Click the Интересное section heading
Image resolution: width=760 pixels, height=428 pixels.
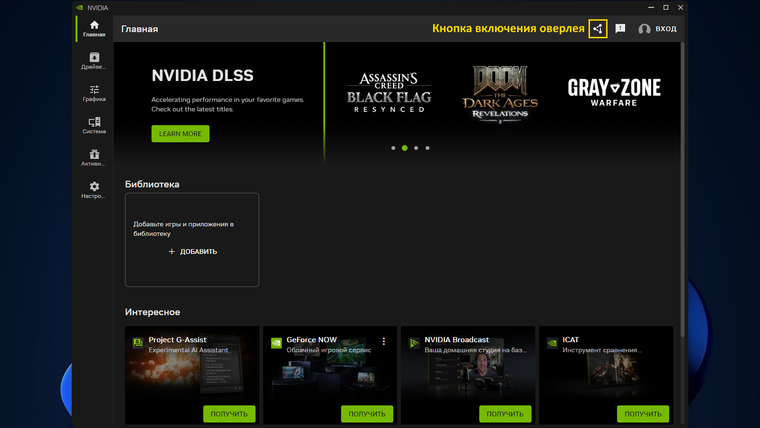click(153, 312)
